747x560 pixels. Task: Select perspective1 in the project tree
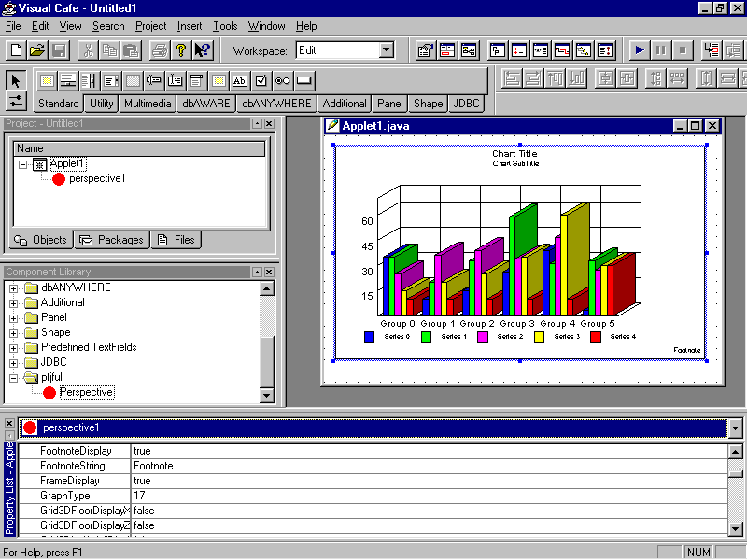97,178
